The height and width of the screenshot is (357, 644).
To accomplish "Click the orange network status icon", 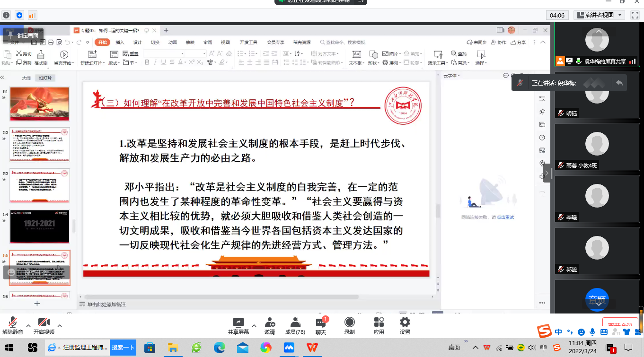I will tap(32, 15).
